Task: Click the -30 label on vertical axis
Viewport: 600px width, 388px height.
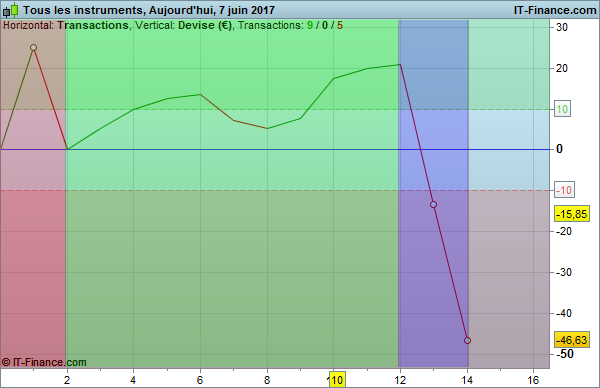Action: click(563, 272)
